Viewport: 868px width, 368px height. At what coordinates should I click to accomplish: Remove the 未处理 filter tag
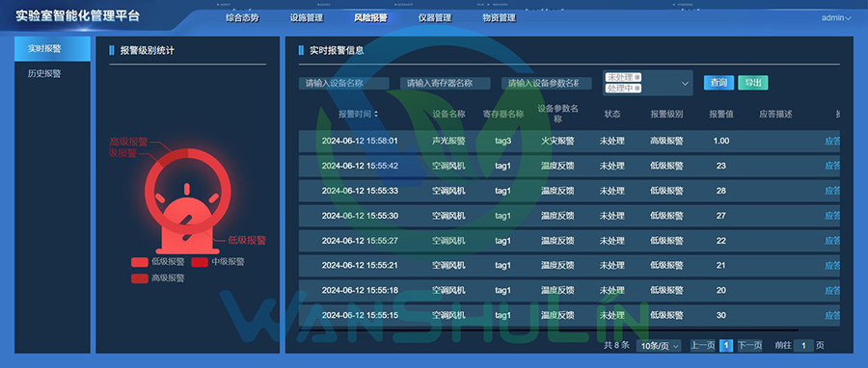point(637,77)
